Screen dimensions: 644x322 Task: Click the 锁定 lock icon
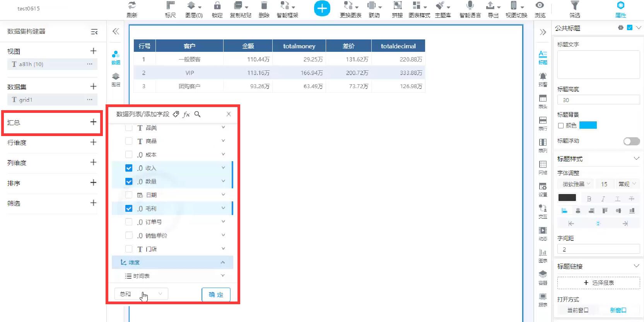pos(217,5)
